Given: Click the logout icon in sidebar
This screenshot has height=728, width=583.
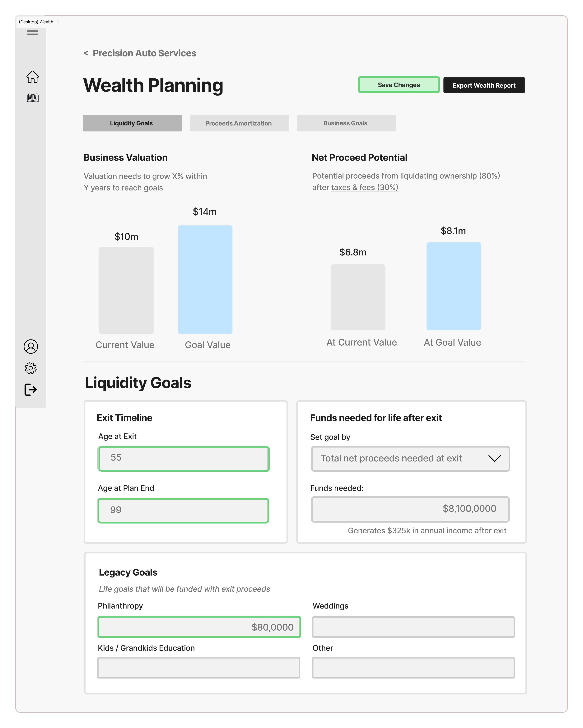Looking at the screenshot, I should click(x=31, y=390).
